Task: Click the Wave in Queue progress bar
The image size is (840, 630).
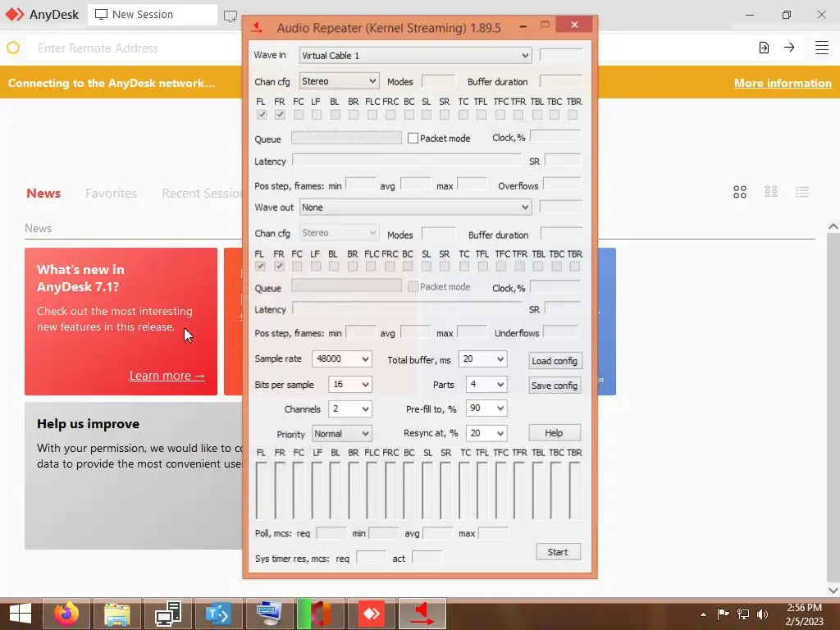Action: (347, 137)
